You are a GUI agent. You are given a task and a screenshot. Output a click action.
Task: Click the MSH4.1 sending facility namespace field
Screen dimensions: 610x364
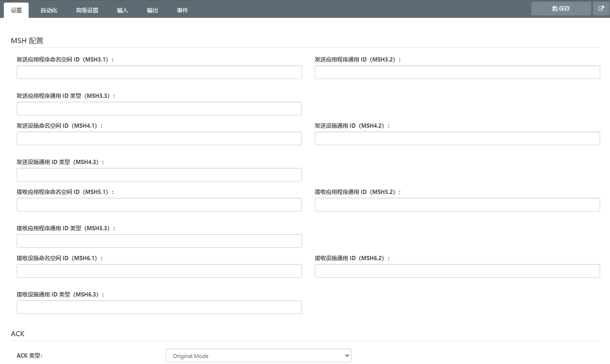tap(159, 138)
